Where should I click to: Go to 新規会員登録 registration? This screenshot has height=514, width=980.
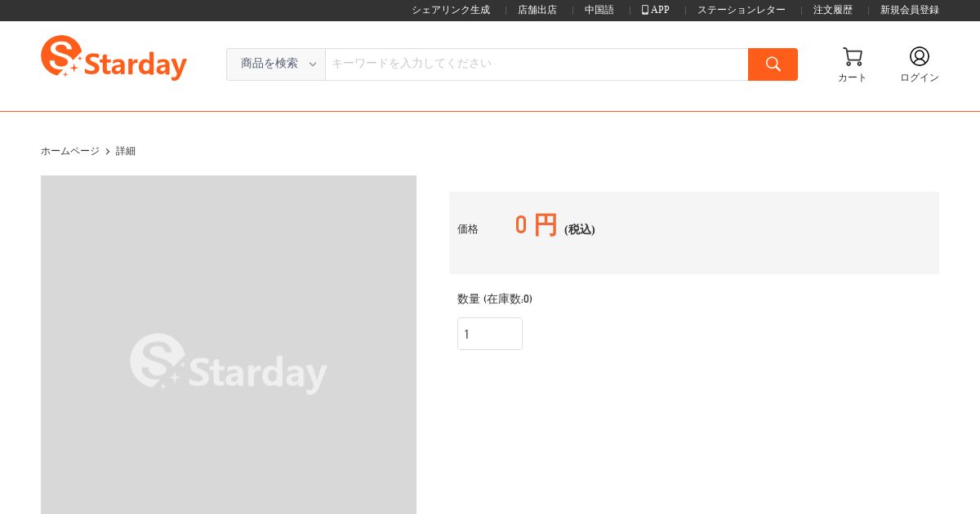click(x=910, y=10)
